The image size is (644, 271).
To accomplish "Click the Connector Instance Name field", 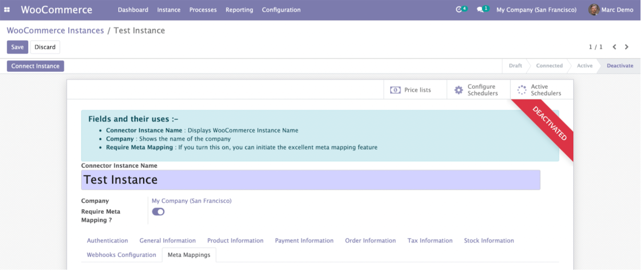I will click(x=310, y=180).
